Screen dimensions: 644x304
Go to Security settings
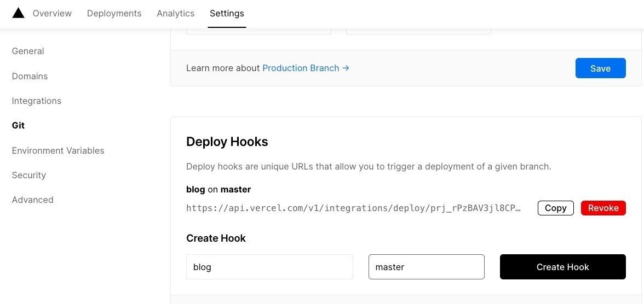[x=29, y=176]
